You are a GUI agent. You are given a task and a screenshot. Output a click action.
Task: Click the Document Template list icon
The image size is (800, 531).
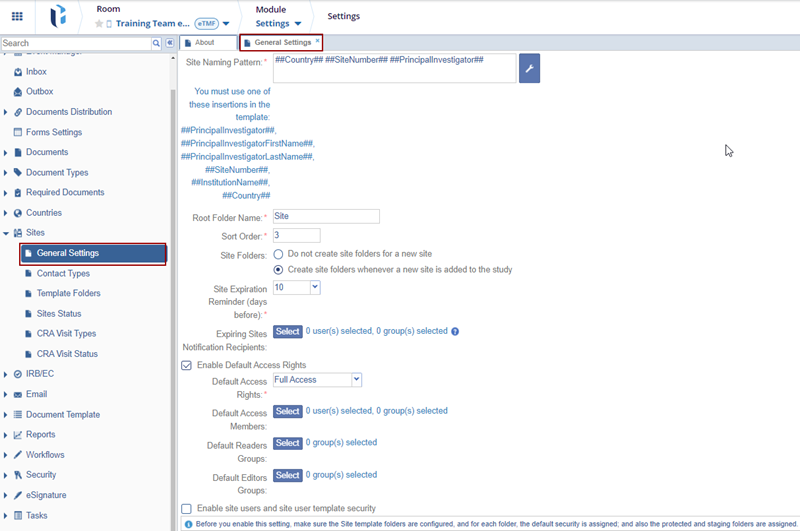[x=18, y=415]
